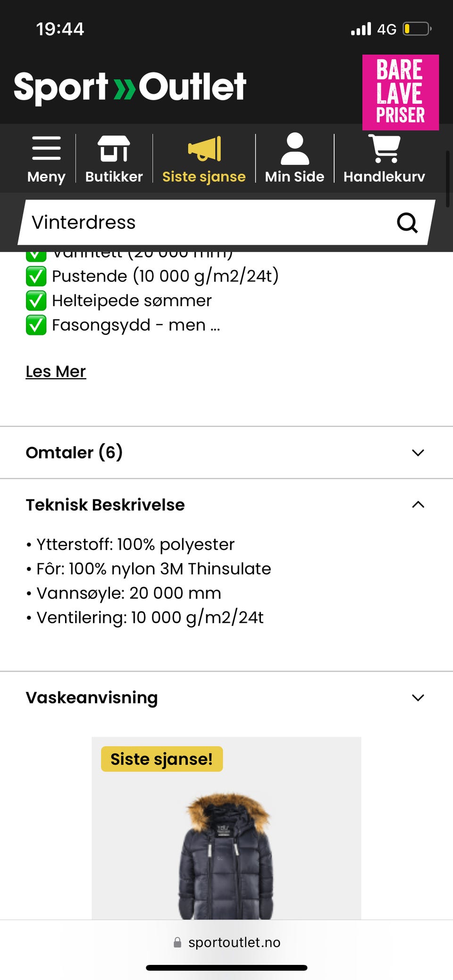
Task: Click the Sport Outlet logo
Action: point(130,87)
